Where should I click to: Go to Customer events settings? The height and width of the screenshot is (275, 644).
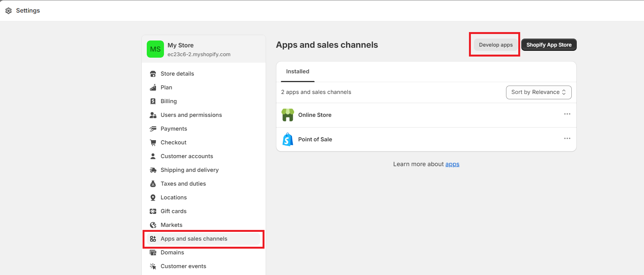pyautogui.click(x=203, y=266)
